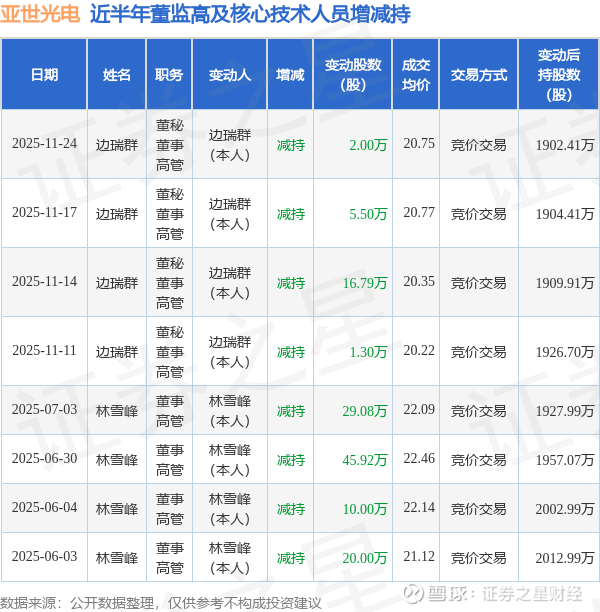Select the date cell 2025-07-03
The height and width of the screenshot is (612, 600).
[x=45, y=409]
